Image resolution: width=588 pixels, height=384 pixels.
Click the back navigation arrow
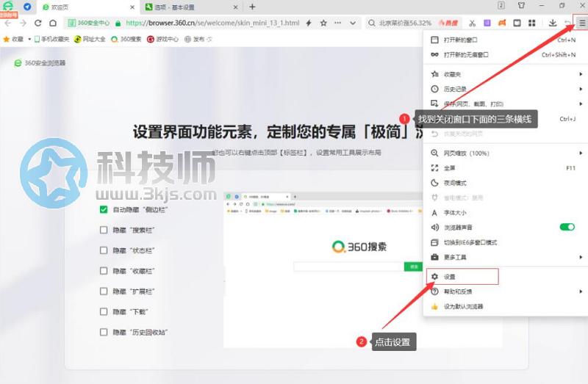tap(7, 23)
